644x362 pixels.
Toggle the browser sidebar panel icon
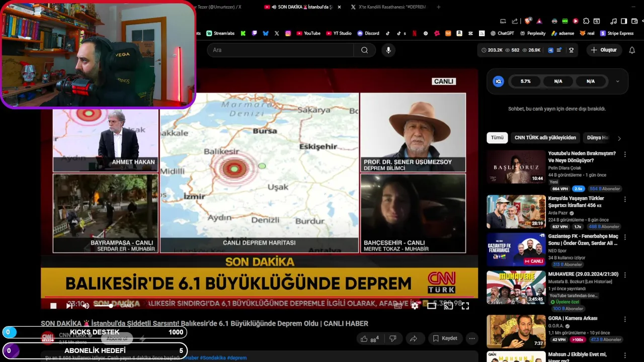624,21
